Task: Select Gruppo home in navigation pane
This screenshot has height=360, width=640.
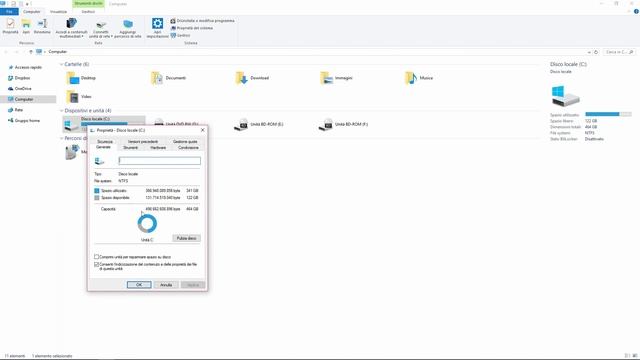Action: point(24,121)
